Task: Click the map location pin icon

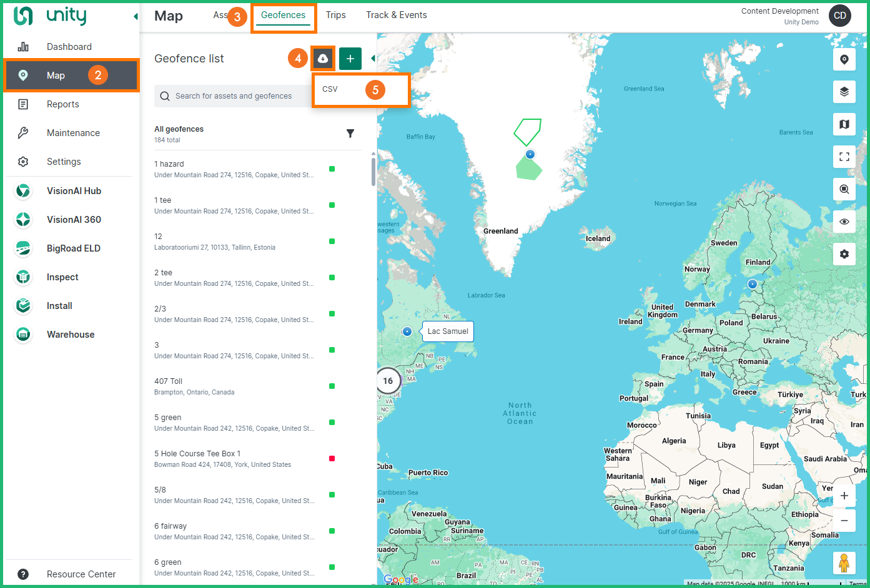Action: coord(844,59)
